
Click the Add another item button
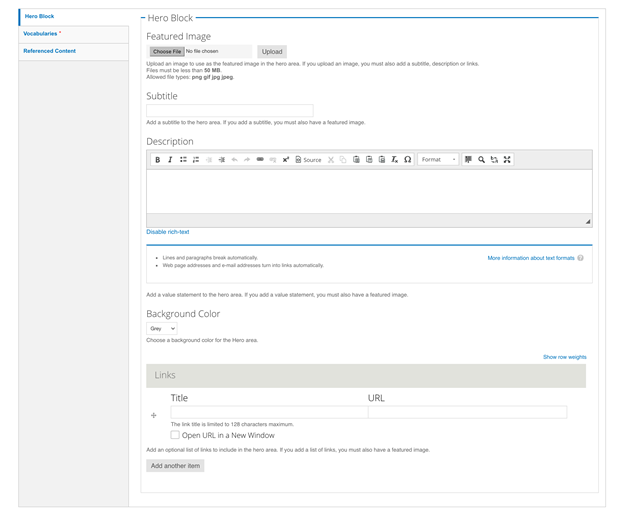(x=175, y=466)
